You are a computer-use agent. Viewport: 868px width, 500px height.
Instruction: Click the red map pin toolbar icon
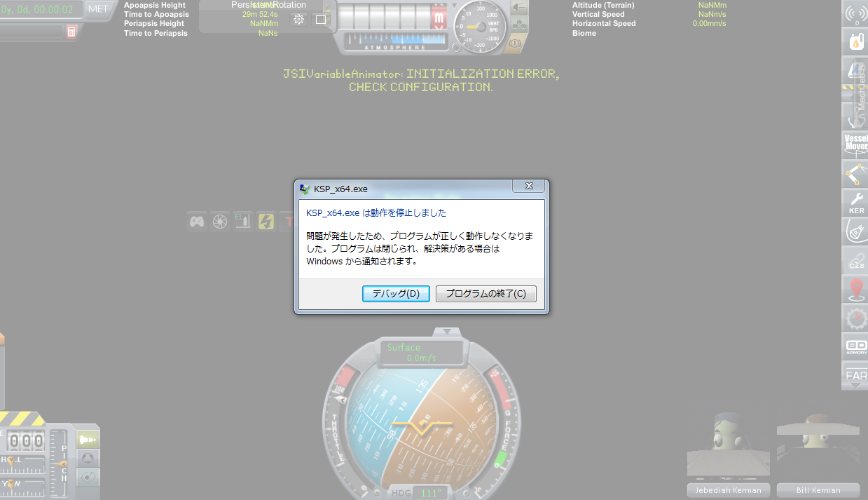point(855,288)
